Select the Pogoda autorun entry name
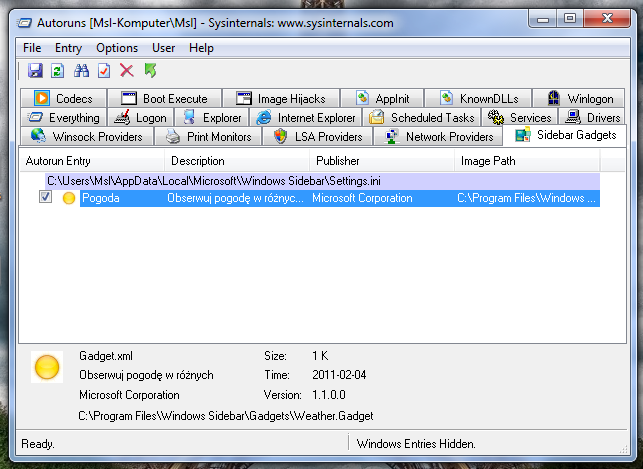 pos(101,198)
